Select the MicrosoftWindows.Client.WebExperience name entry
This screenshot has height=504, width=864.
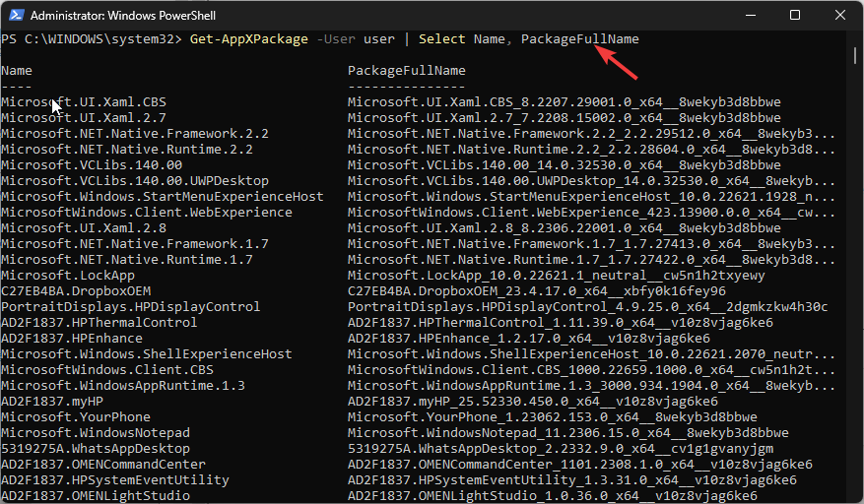[x=147, y=212]
